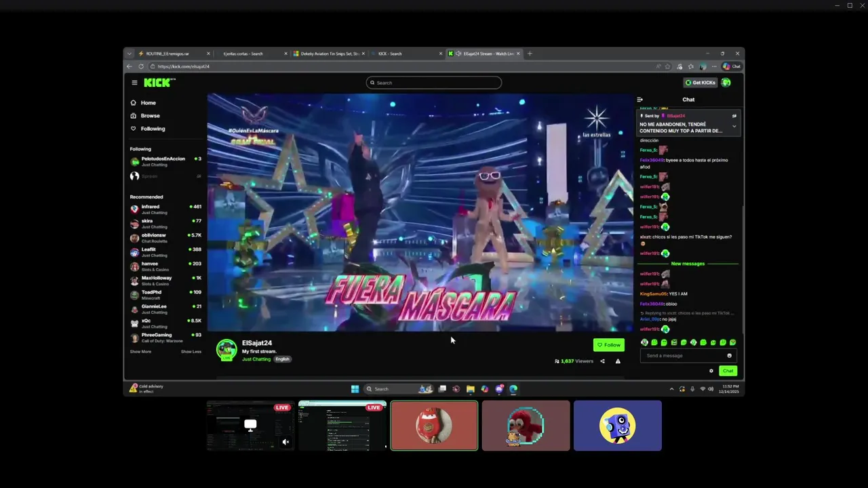
Task: Open File Explorer from taskbar
Action: [470, 389]
